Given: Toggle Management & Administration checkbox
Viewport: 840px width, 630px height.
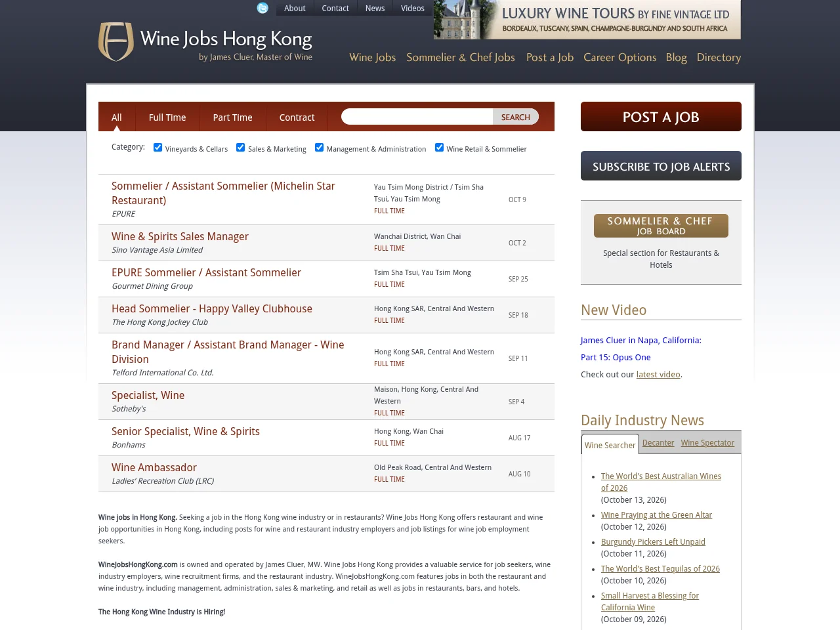Looking at the screenshot, I should coord(319,148).
